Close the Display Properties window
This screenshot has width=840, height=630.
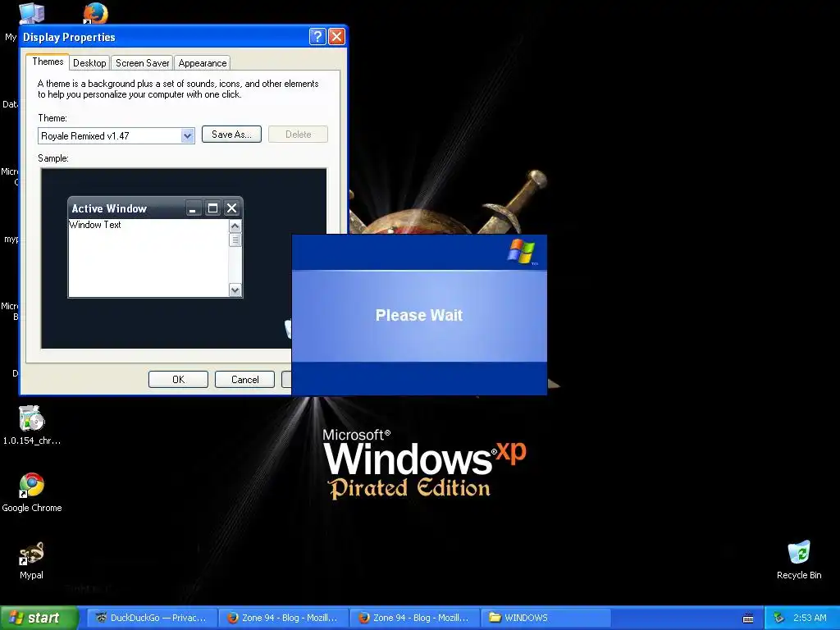point(336,36)
